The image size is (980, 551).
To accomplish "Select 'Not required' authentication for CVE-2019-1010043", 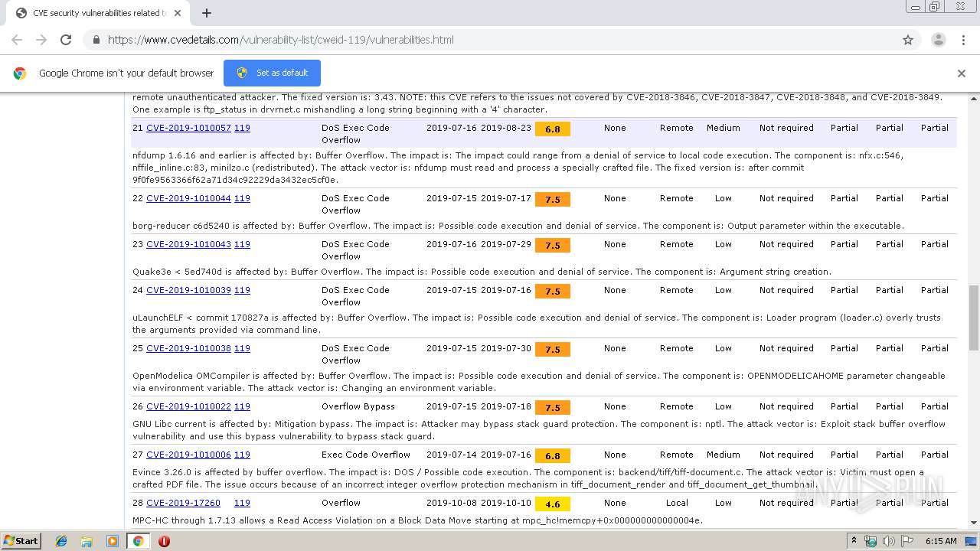I will click(x=786, y=244).
